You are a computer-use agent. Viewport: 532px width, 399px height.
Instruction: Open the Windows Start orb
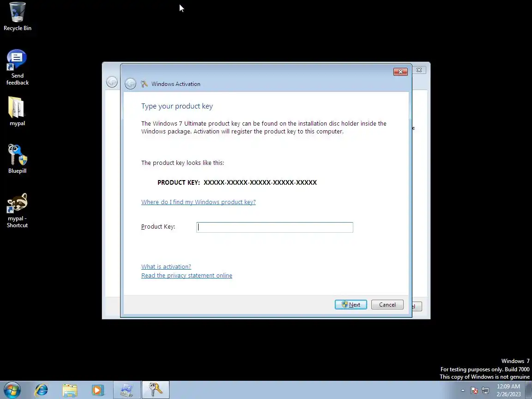coord(12,390)
